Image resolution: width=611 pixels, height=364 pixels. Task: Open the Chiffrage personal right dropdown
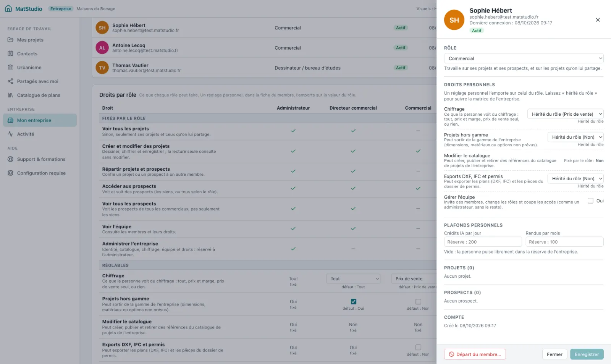click(565, 114)
